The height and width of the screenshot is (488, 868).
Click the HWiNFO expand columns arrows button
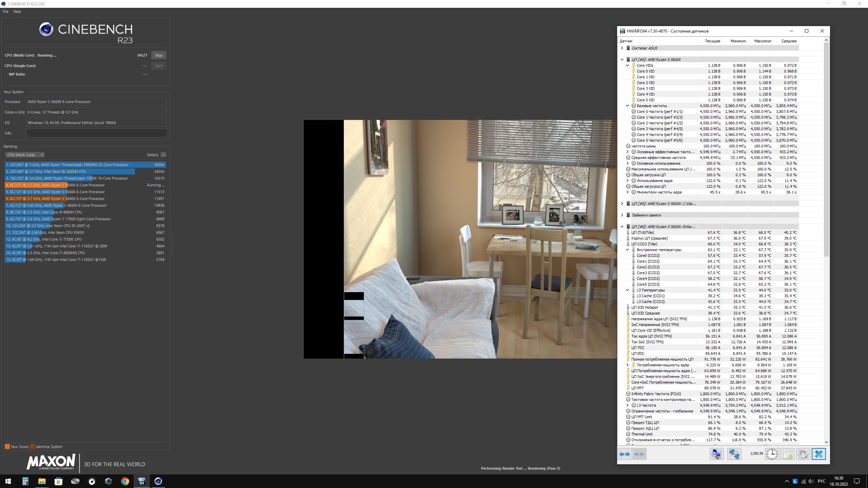[x=624, y=454]
